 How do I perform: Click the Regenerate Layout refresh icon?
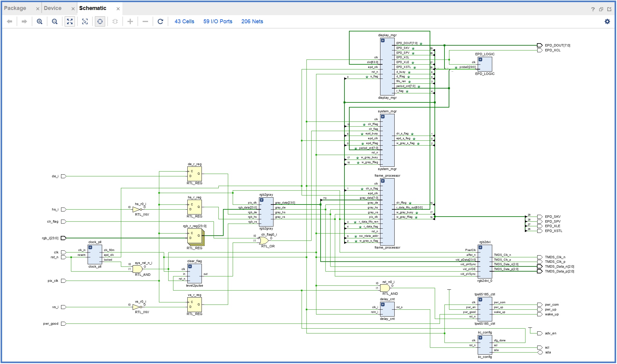tap(160, 21)
